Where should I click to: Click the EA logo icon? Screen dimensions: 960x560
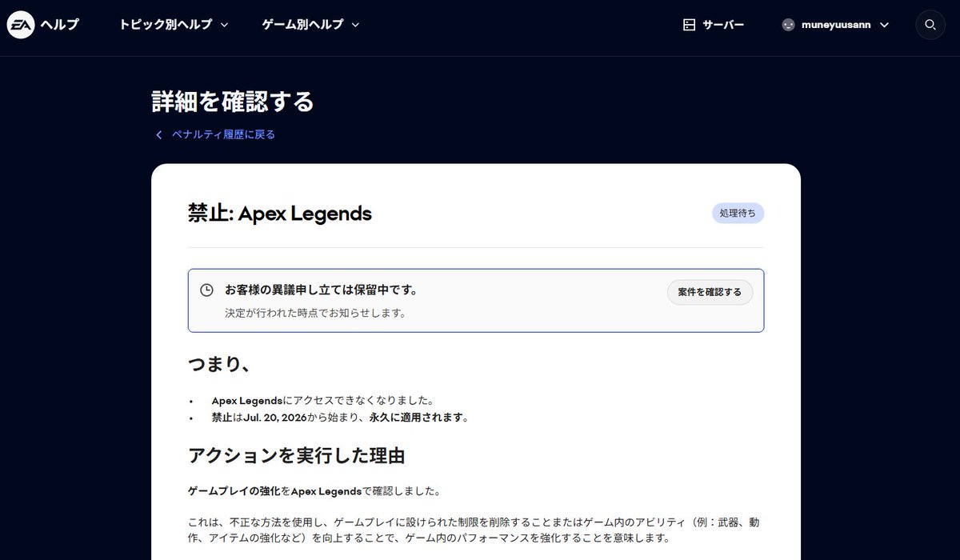point(21,25)
